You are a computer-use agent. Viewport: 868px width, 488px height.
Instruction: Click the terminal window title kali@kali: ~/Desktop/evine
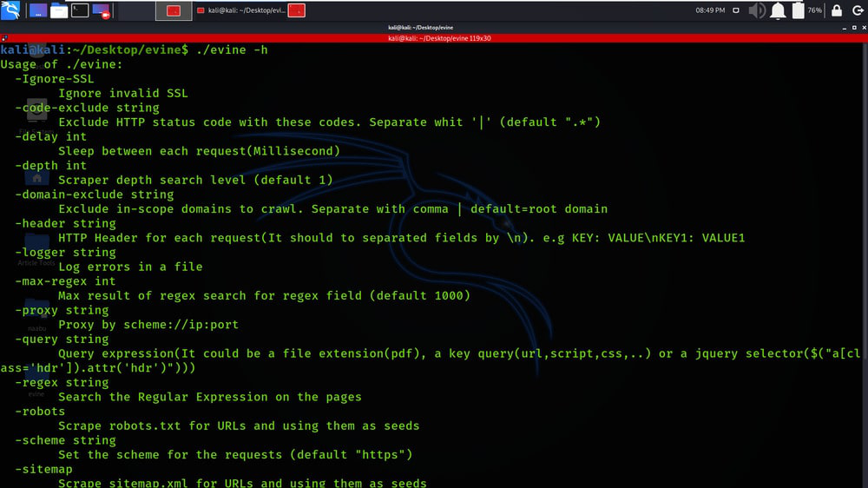pos(421,28)
